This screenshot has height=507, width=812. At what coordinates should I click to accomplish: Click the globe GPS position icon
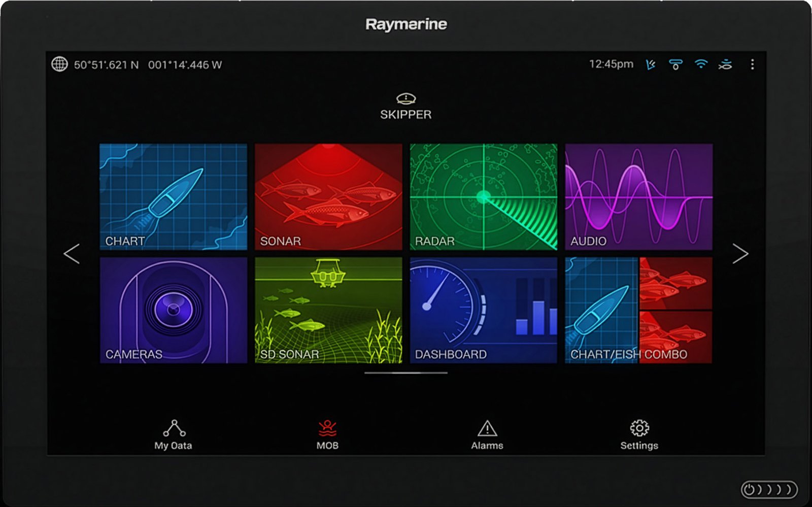tap(59, 64)
